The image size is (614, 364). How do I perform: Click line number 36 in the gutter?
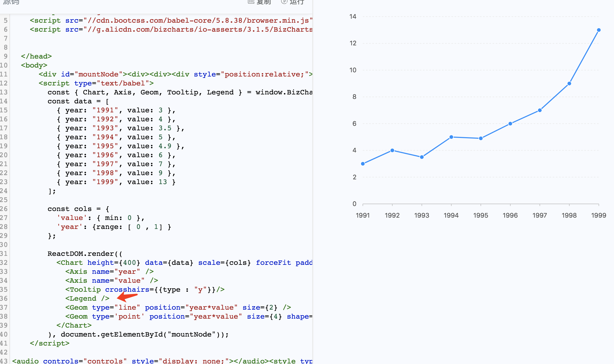coord(4,298)
